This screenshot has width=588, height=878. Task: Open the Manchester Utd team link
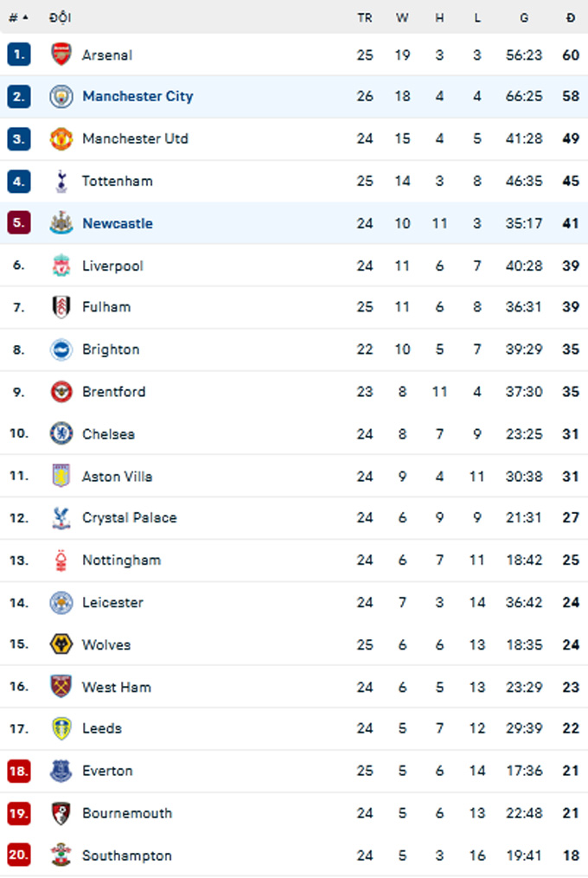click(135, 138)
